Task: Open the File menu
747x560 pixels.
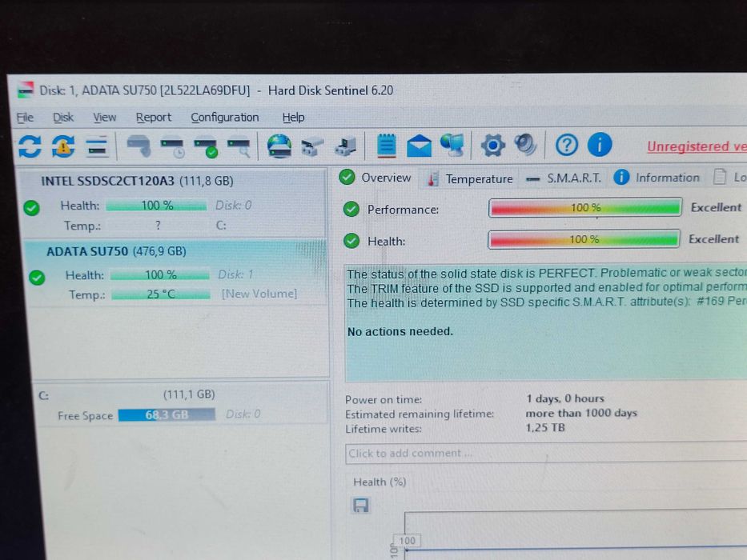Action: pyautogui.click(x=25, y=117)
